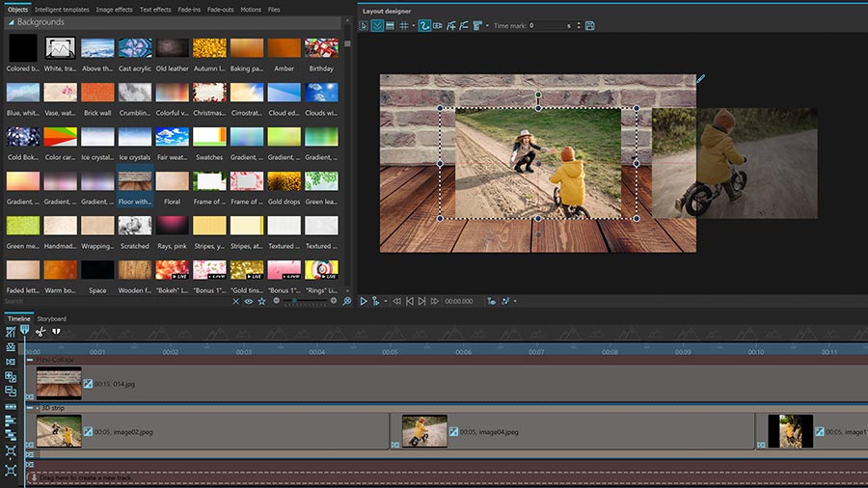Click the save disk icon beside Time mark

click(x=589, y=26)
